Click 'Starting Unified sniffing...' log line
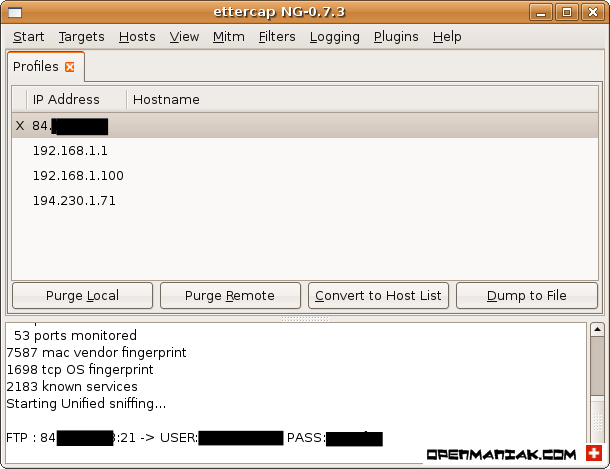This screenshot has width=610, height=469. click(x=86, y=404)
